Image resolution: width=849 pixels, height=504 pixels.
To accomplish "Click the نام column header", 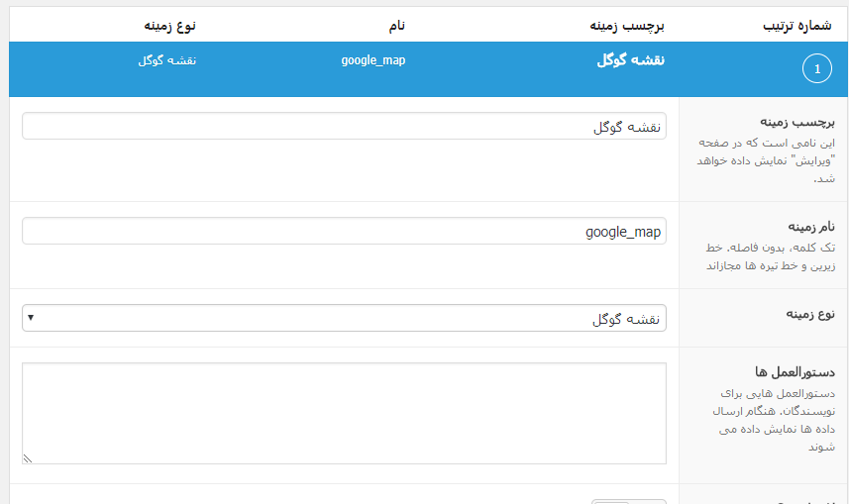I will (397, 26).
